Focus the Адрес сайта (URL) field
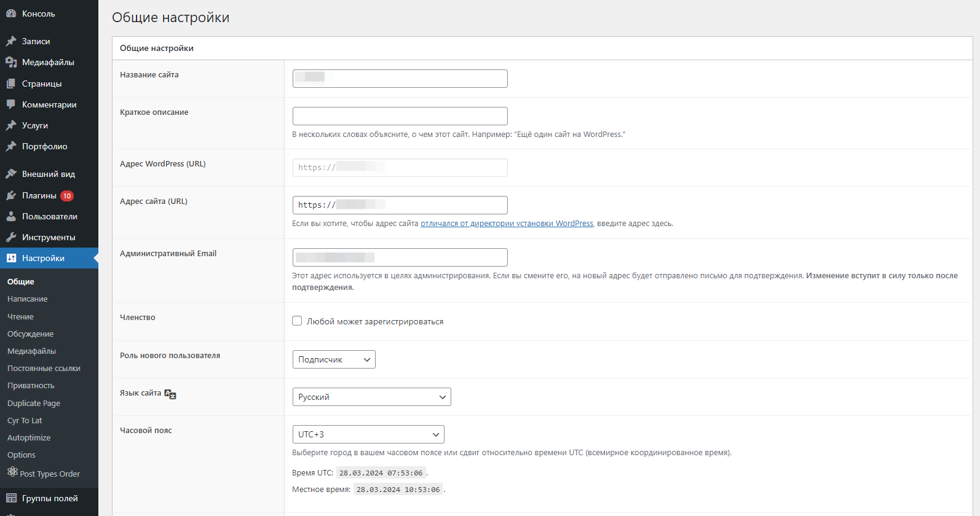Image resolution: width=980 pixels, height=516 pixels. click(x=400, y=205)
